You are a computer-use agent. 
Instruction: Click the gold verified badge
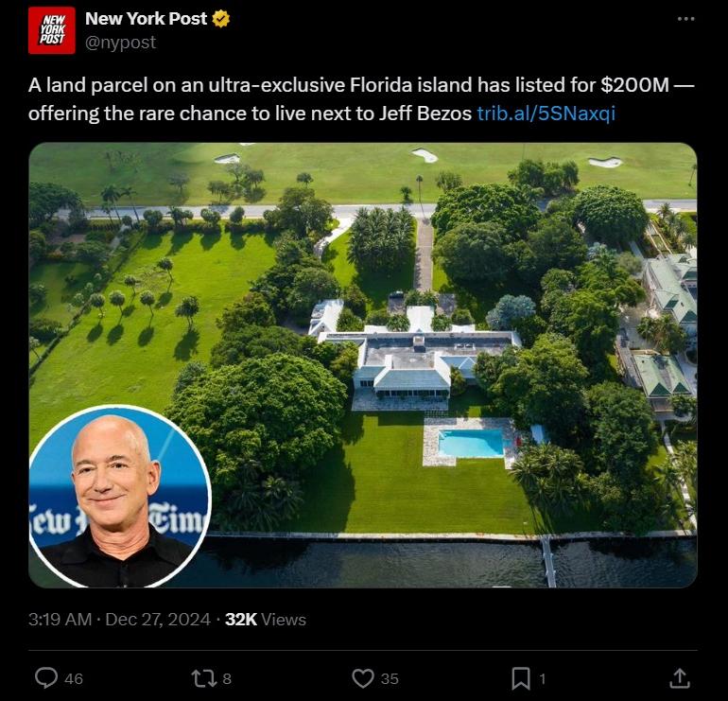click(x=220, y=19)
